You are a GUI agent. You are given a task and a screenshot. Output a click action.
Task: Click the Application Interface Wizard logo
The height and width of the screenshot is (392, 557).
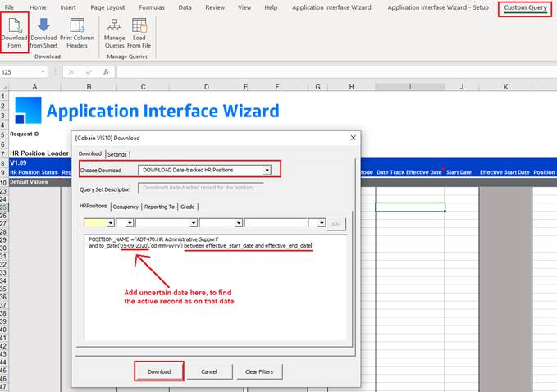click(28, 110)
